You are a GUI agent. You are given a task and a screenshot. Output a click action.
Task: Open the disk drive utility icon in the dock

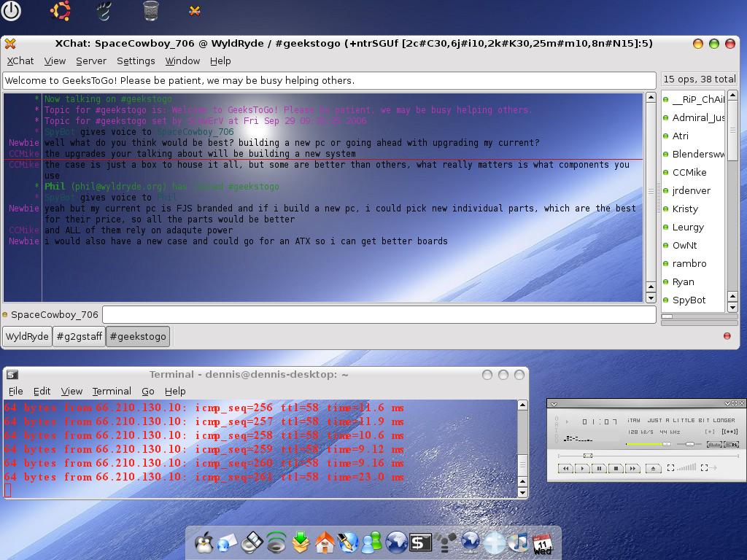[x=252, y=542]
